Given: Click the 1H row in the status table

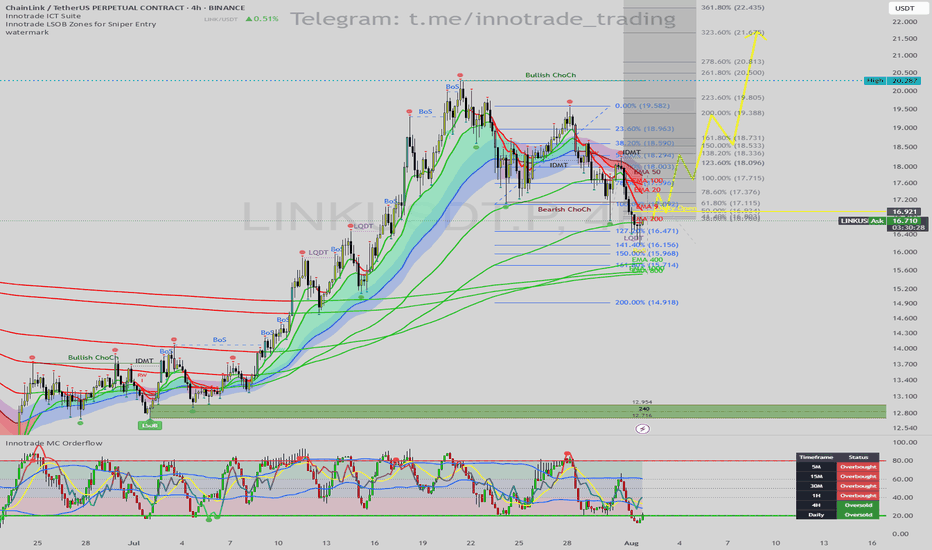Looking at the screenshot, I should click(x=837, y=495).
